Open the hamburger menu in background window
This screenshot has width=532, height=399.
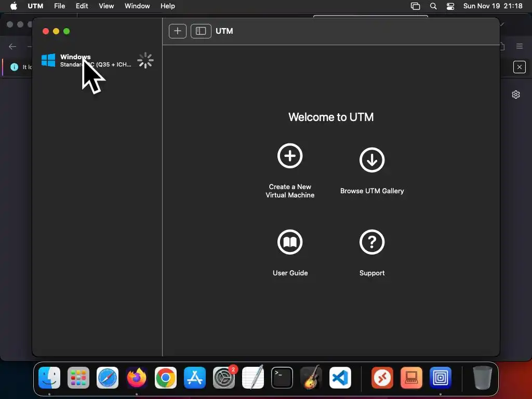click(520, 46)
